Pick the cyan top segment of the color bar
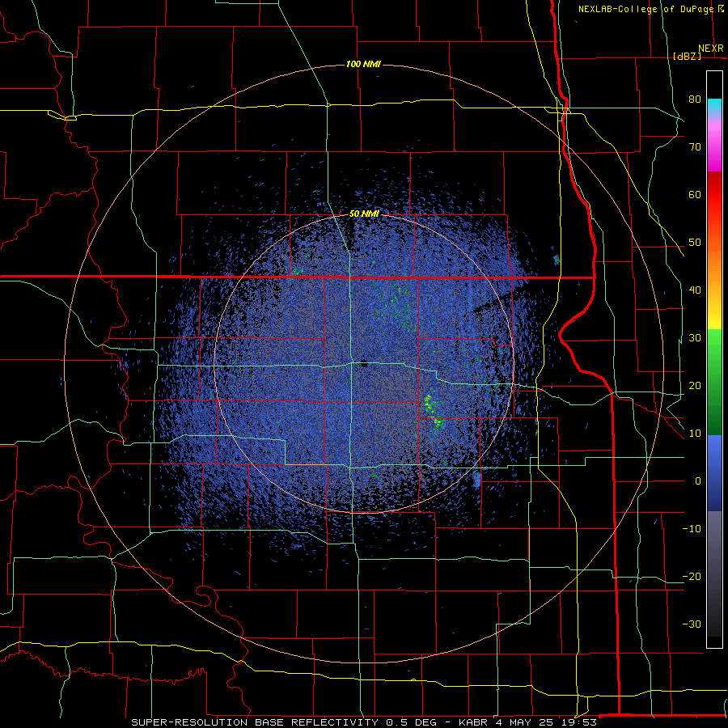Screen dimensions: 728x728 click(x=714, y=106)
